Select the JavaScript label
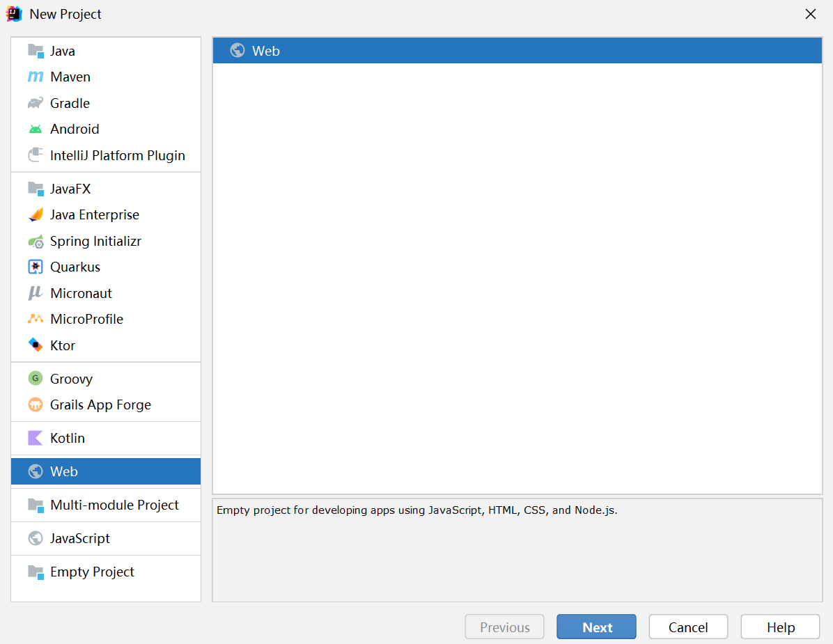The width and height of the screenshot is (833, 644). (80, 538)
